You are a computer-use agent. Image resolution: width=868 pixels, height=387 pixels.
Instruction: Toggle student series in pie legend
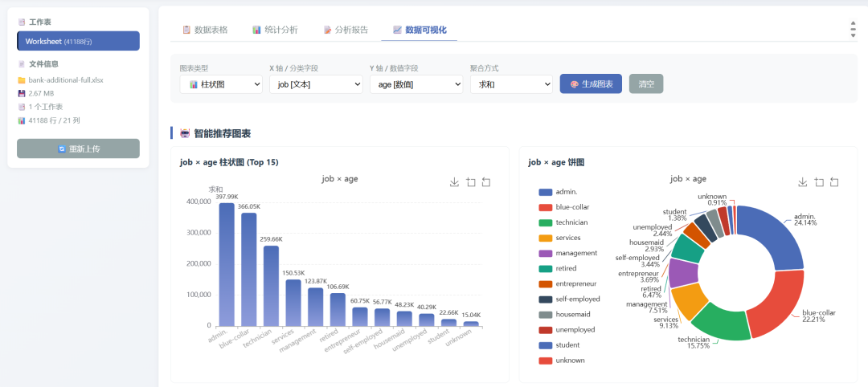[559, 345]
